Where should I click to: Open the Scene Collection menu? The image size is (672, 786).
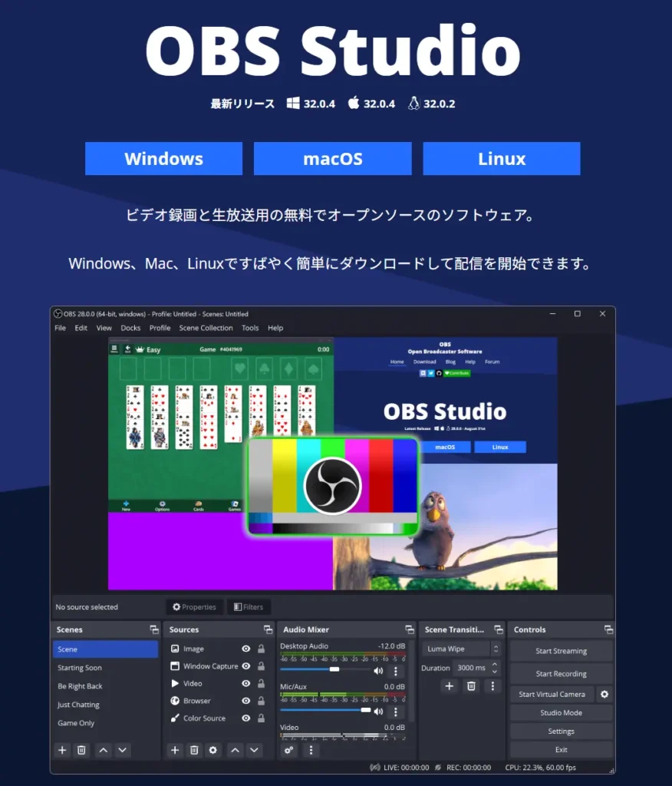(x=206, y=328)
